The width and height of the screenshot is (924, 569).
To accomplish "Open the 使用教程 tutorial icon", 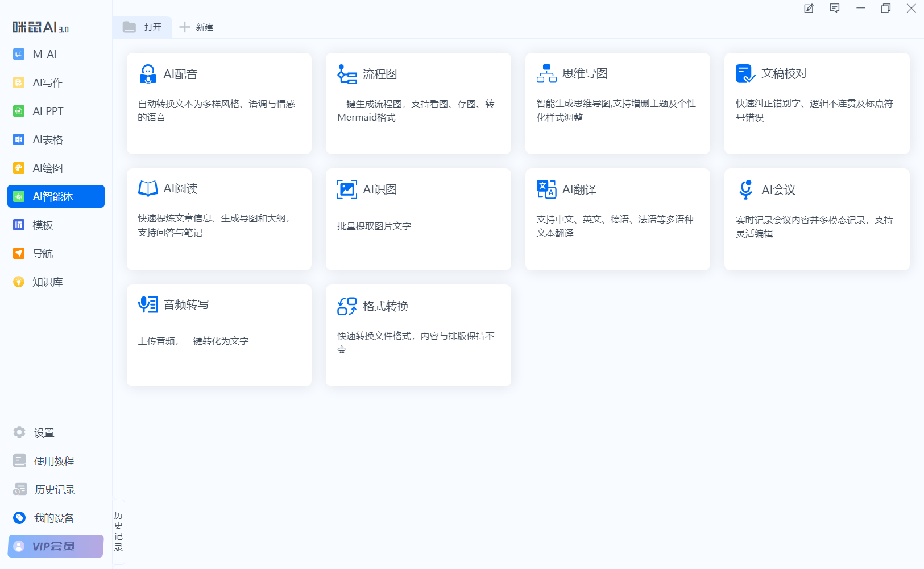I will click(19, 461).
